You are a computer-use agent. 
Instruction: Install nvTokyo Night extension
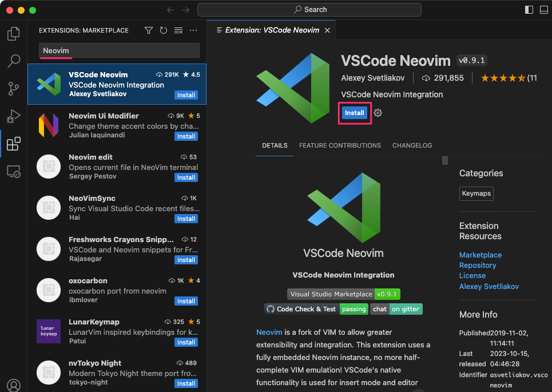tap(186, 383)
